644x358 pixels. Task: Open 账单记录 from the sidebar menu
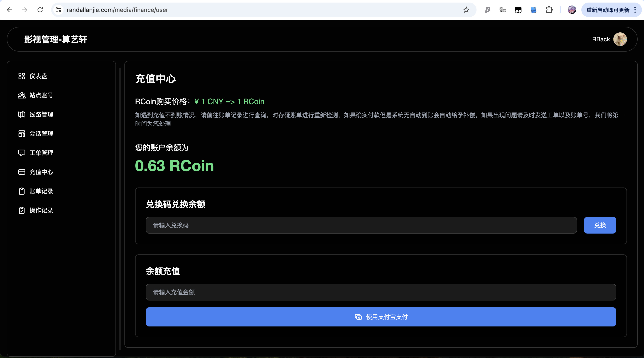pos(41,191)
